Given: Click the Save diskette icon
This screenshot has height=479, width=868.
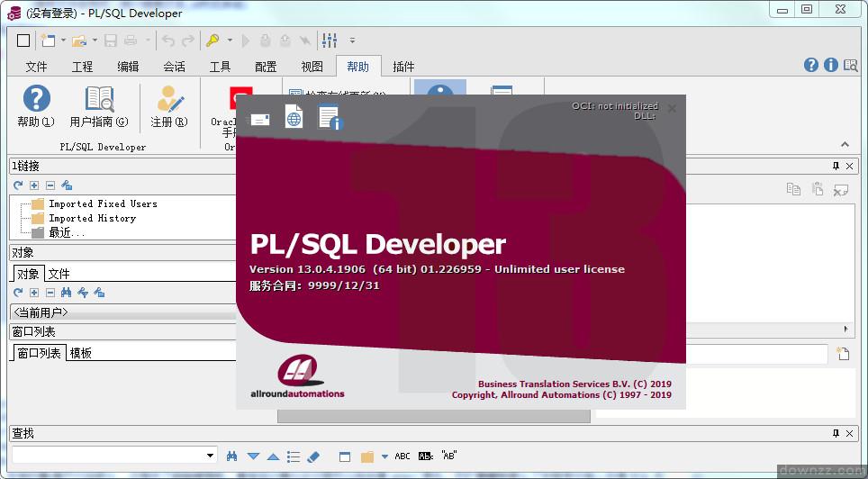Looking at the screenshot, I should pyautogui.click(x=111, y=41).
